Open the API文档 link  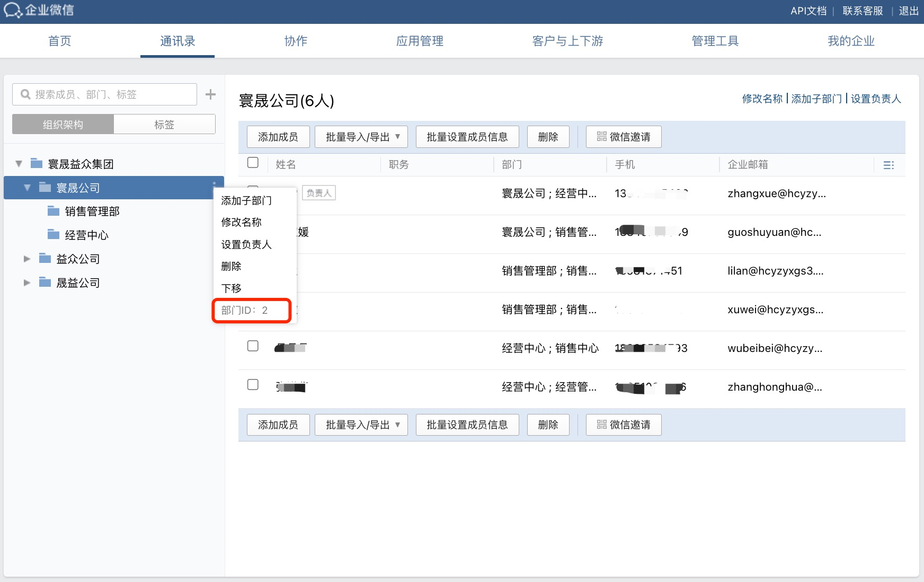click(808, 11)
